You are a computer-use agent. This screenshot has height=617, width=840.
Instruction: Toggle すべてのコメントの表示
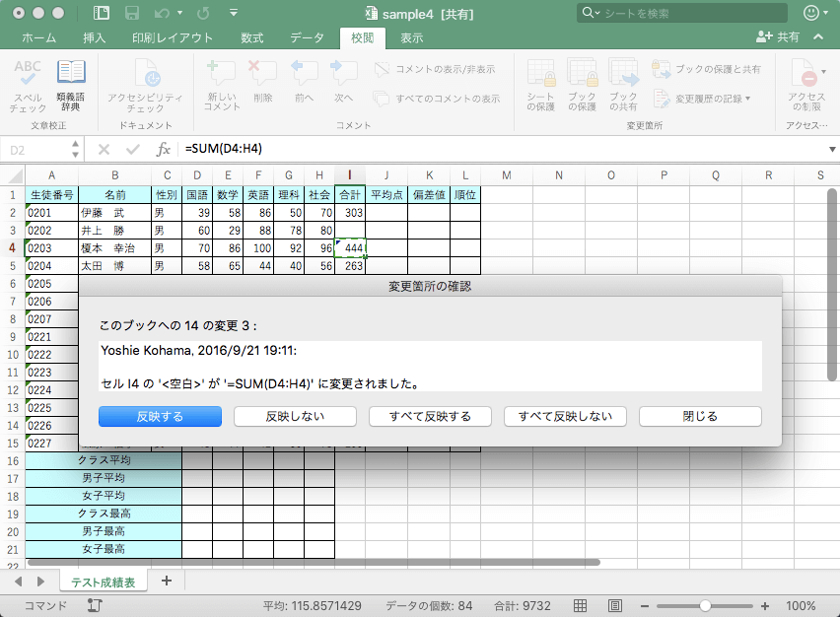[x=437, y=99]
